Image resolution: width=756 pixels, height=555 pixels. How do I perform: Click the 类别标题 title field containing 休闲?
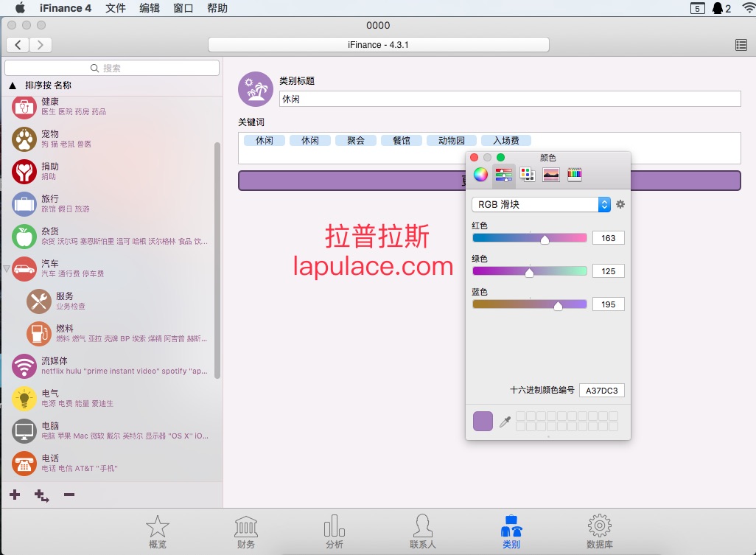510,99
